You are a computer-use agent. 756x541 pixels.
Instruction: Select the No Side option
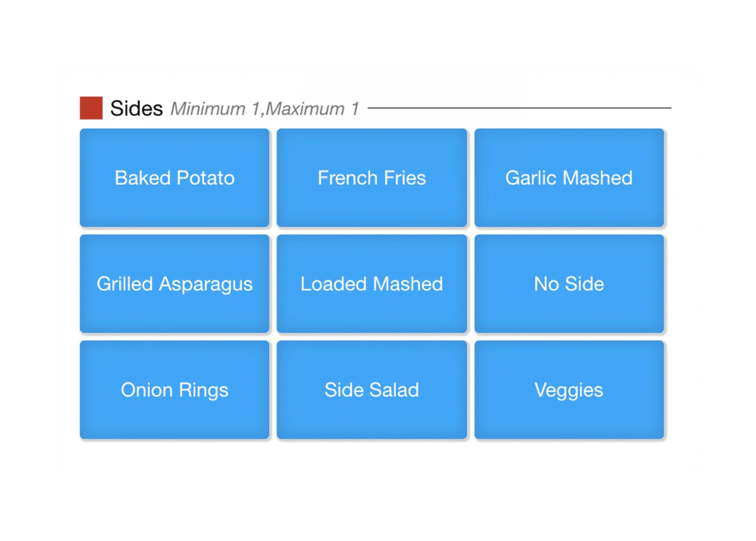569,284
